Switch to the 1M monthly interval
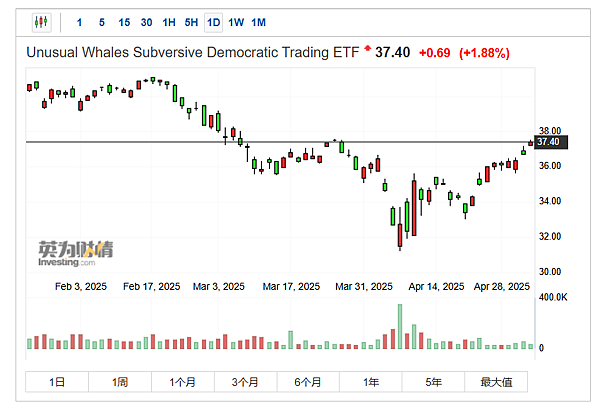Screen dimensions: 600x410 coord(259,23)
